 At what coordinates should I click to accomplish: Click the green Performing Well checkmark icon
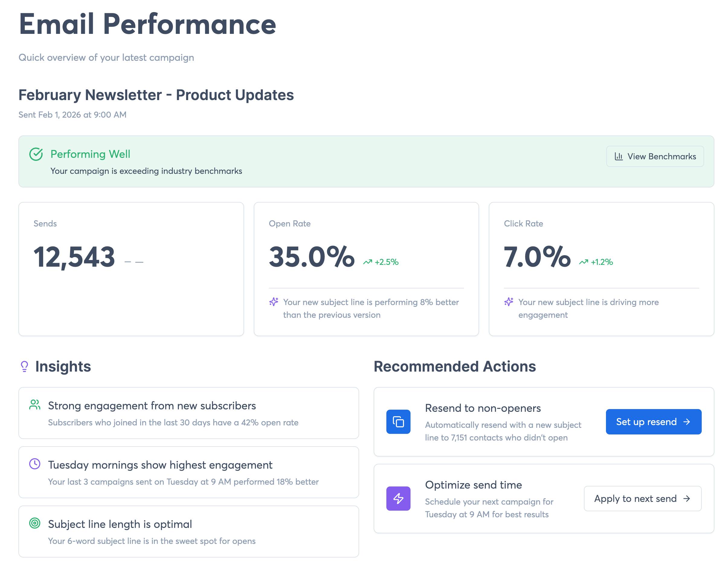coord(36,154)
